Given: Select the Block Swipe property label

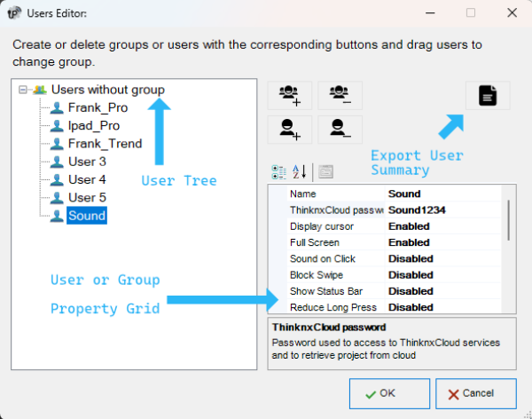Looking at the screenshot, I should click(317, 275).
